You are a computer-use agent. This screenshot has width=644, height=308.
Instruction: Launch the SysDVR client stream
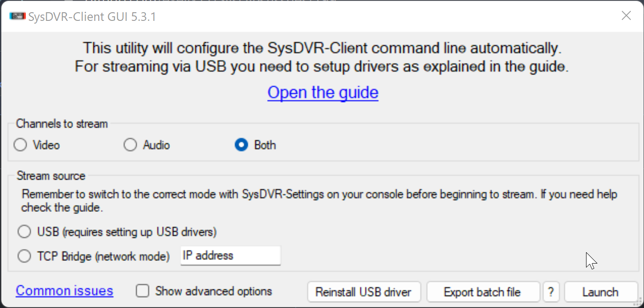point(601,292)
